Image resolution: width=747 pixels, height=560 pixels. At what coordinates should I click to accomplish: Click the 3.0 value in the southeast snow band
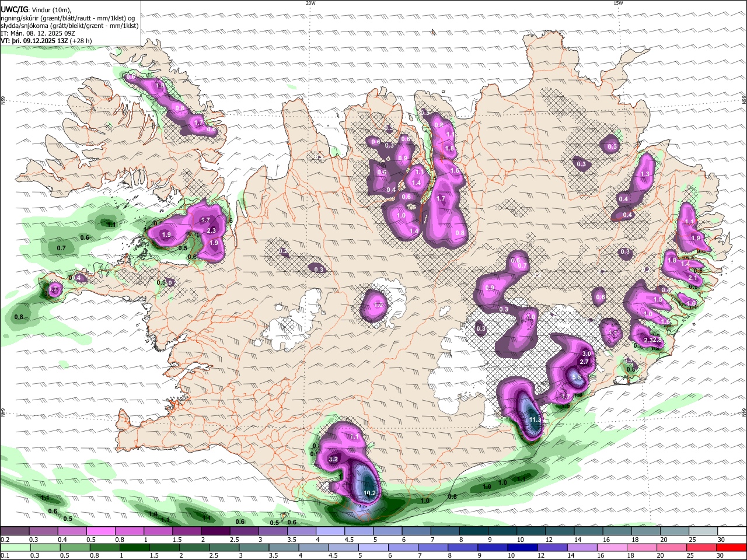click(x=587, y=353)
